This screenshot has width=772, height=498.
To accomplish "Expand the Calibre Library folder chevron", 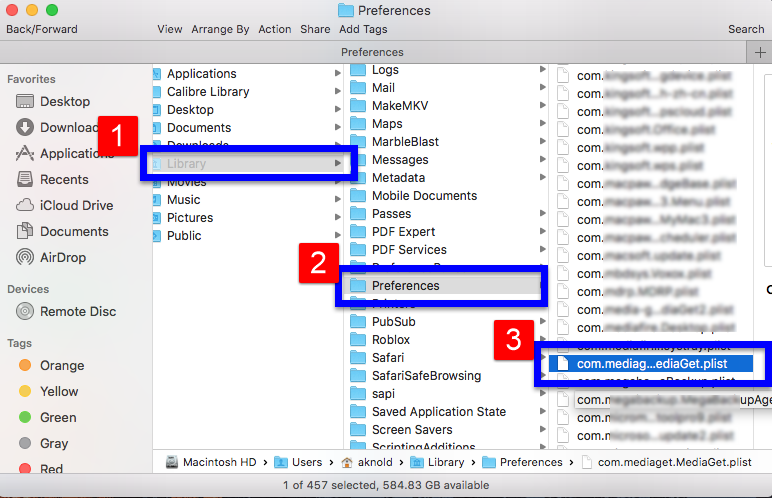I will tap(337, 92).
